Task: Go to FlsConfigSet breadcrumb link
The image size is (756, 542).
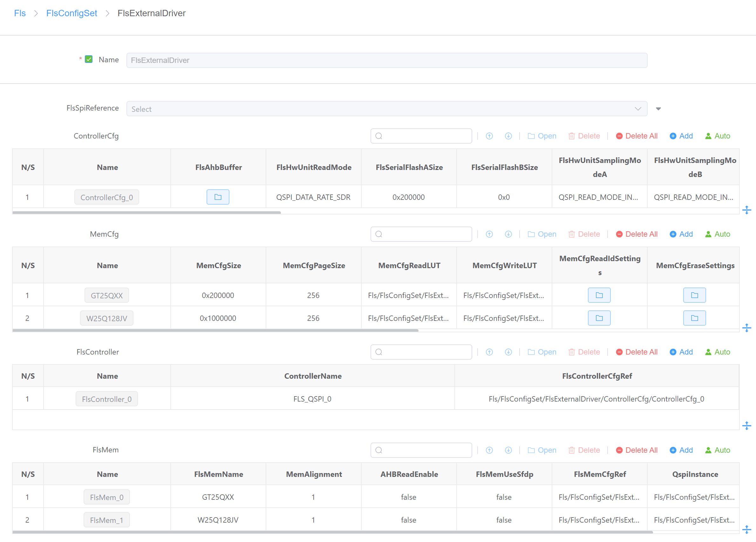Action: (72, 13)
